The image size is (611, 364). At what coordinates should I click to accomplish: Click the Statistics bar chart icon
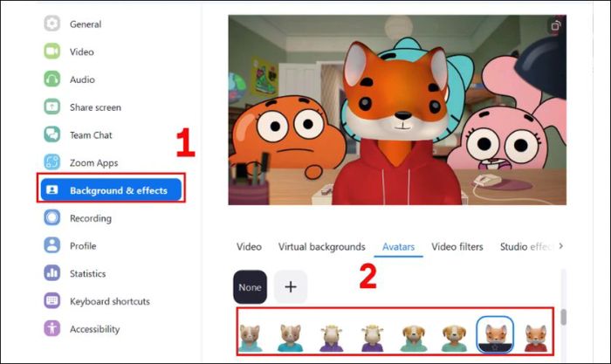point(51,273)
